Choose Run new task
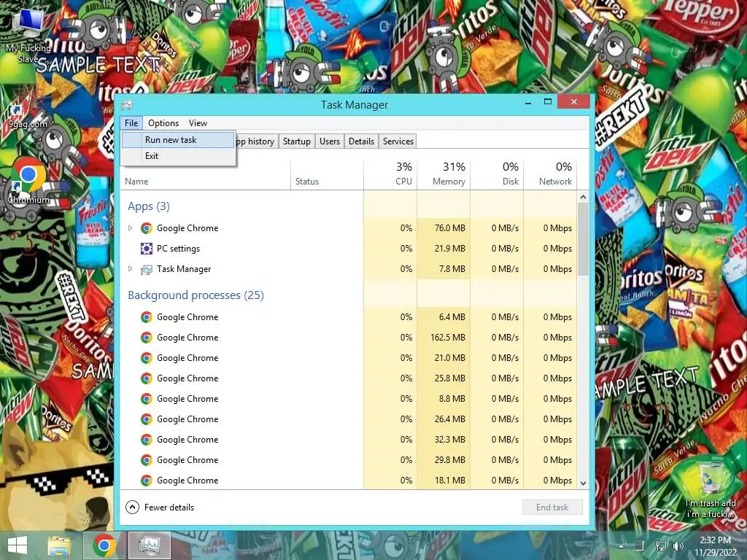The height and width of the screenshot is (560, 747). tap(178, 140)
